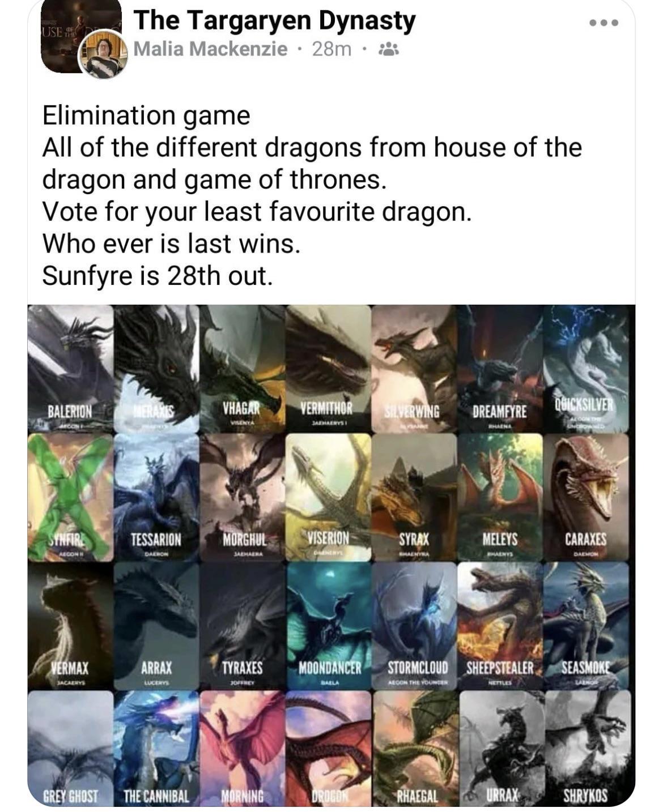Screen dimensions: 663x812
Task: Select the crossed-out Sunfyre card
Action: click(70, 498)
